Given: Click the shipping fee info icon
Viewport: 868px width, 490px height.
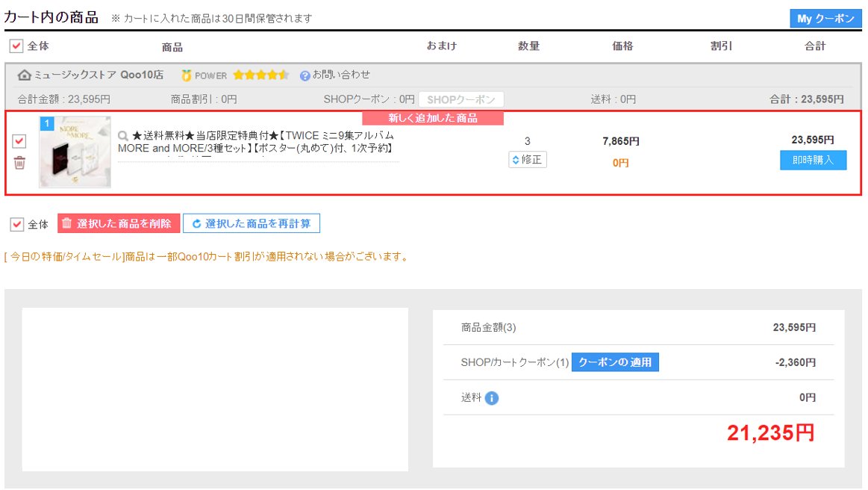Looking at the screenshot, I should click(492, 398).
